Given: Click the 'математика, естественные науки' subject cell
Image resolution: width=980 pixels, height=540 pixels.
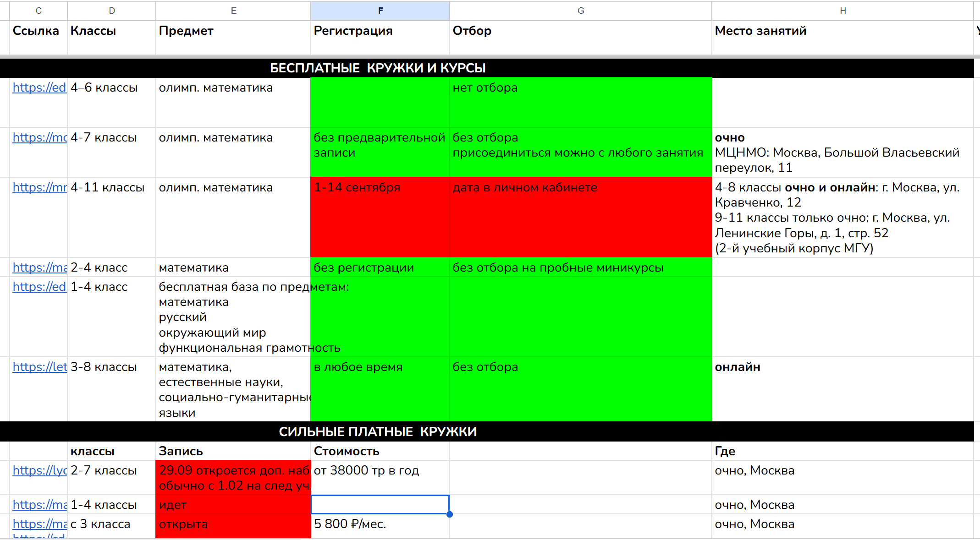Looking at the screenshot, I should click(233, 389).
